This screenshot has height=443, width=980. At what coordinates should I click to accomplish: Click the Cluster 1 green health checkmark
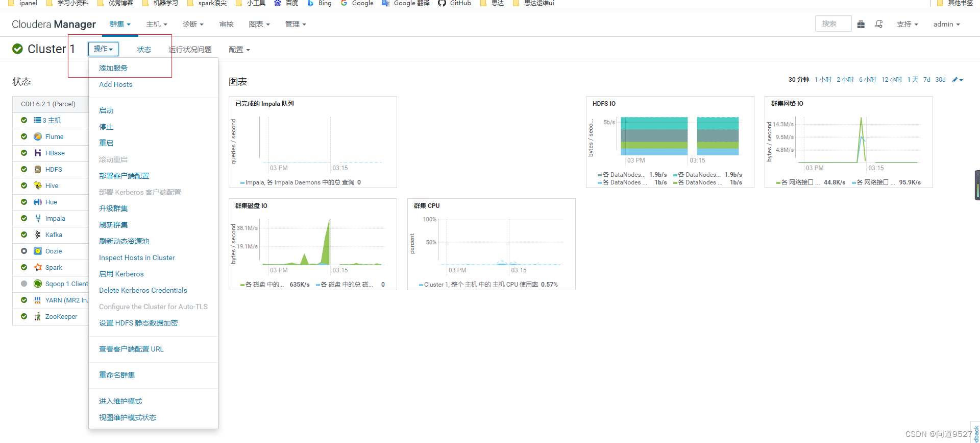click(x=17, y=49)
